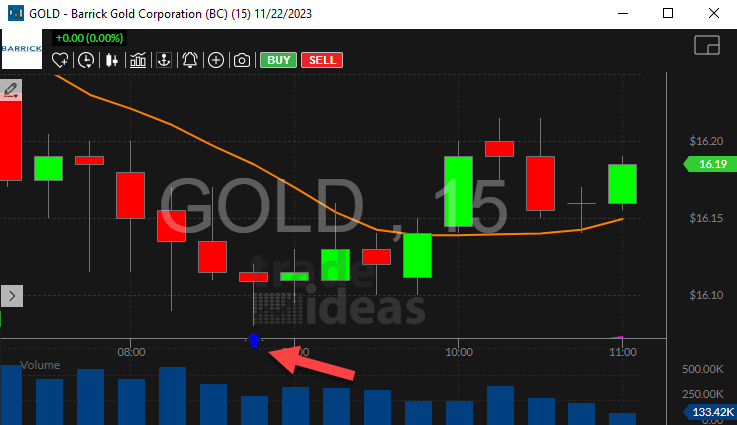This screenshot has width=737, height=425.
Task: Click the circled plus icon
Action: [215, 60]
